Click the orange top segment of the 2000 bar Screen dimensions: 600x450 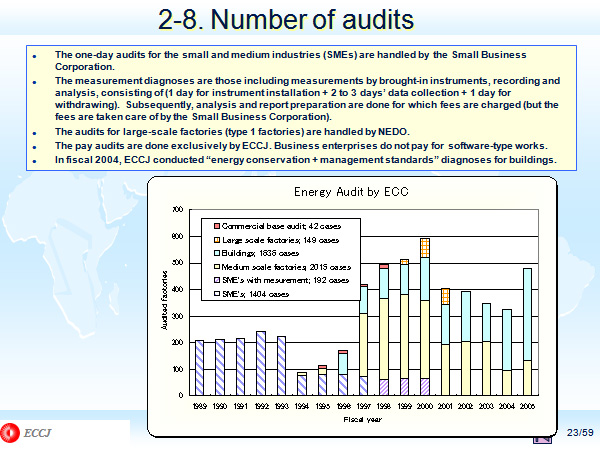(425, 248)
